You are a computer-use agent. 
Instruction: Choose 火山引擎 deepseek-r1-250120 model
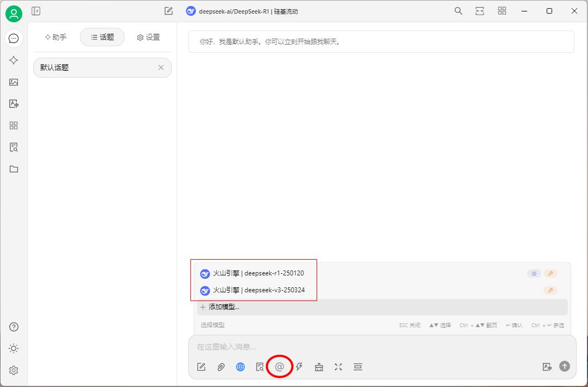pyautogui.click(x=382, y=273)
